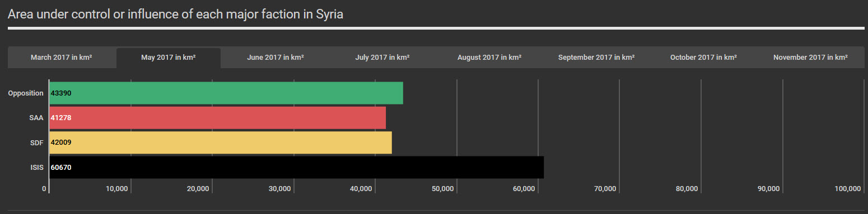Image resolution: width=868 pixels, height=214 pixels.
Task: Click the green Opposition bar
Action: [x=226, y=93]
